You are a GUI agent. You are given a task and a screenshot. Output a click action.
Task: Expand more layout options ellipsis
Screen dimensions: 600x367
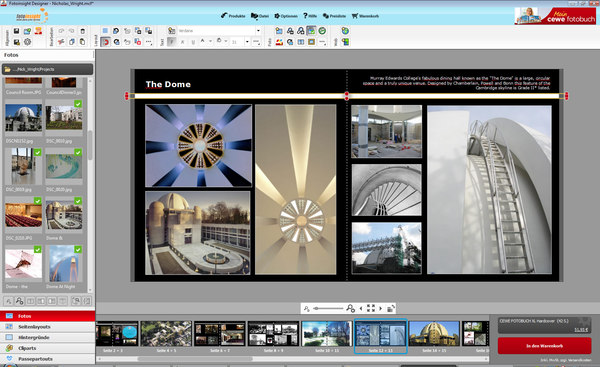pos(149,42)
